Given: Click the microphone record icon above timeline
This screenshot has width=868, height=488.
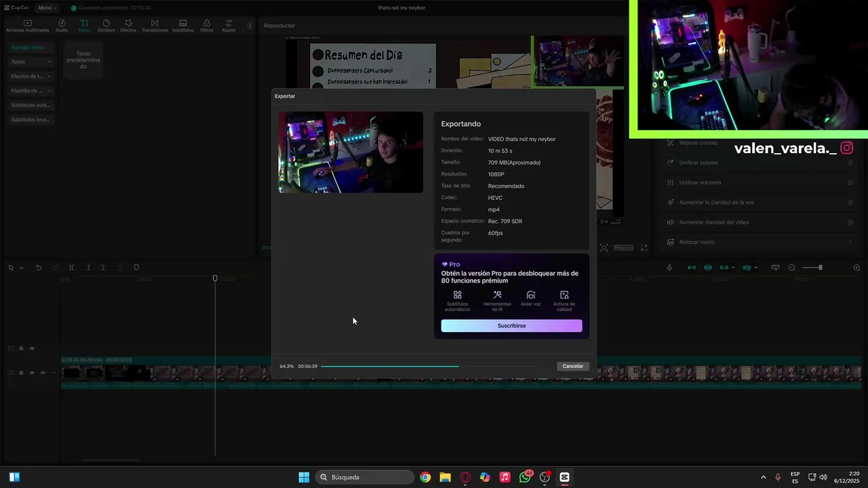Looking at the screenshot, I should tap(669, 268).
